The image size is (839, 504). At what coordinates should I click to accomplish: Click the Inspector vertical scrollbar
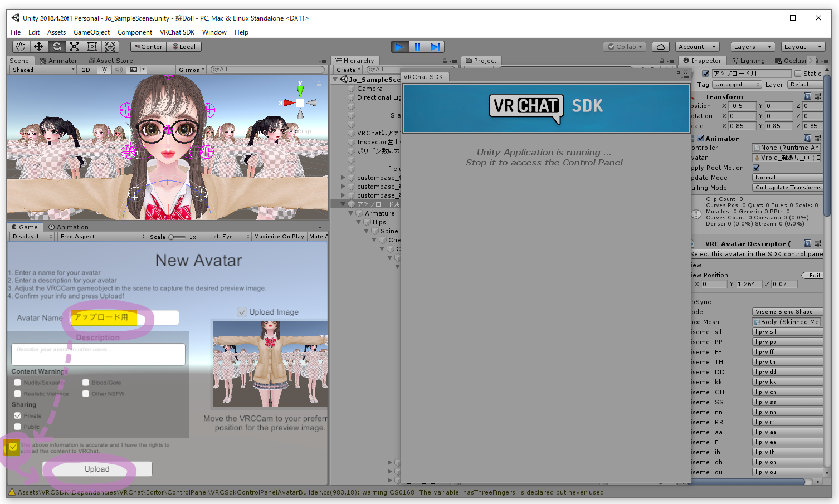(x=827, y=145)
